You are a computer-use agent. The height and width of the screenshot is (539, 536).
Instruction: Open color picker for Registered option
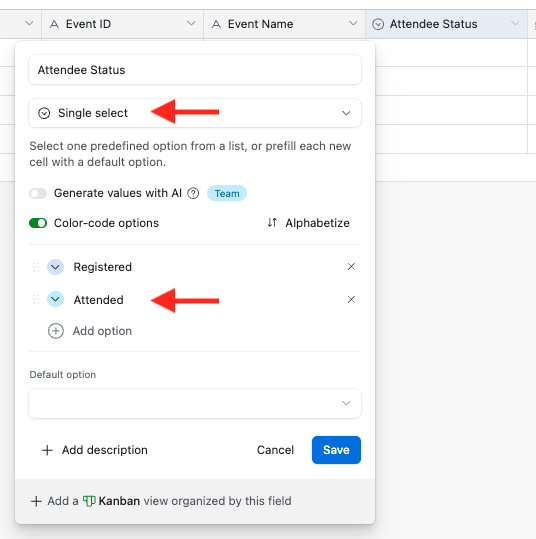point(55,267)
